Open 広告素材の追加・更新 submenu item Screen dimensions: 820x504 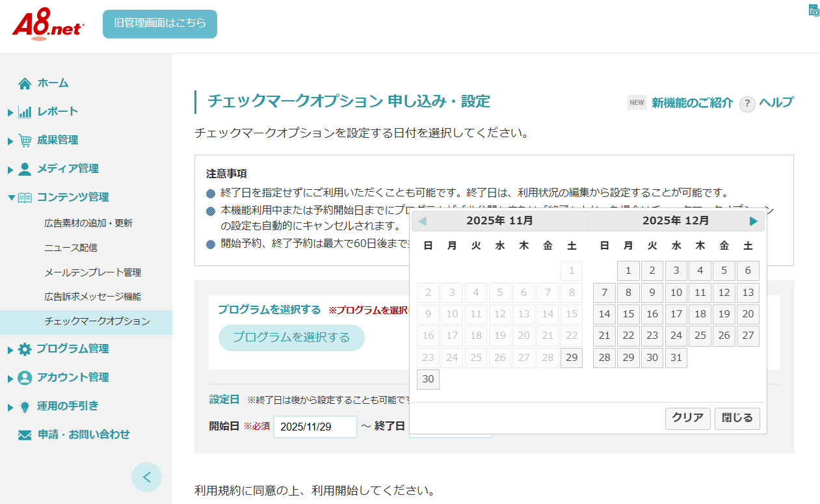[x=88, y=223]
